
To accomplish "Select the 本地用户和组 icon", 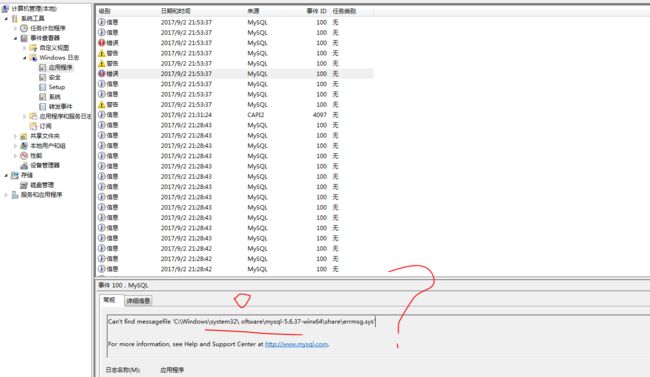I will [24, 146].
